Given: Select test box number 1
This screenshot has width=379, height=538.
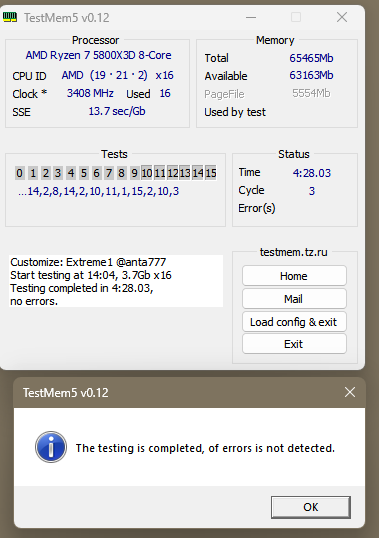Looking at the screenshot, I should pyautogui.click(x=33, y=173).
